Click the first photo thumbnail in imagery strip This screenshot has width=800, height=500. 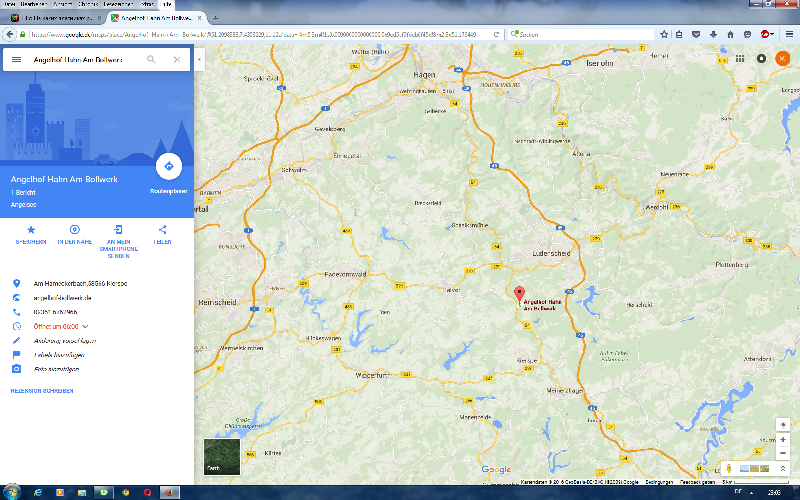744,468
